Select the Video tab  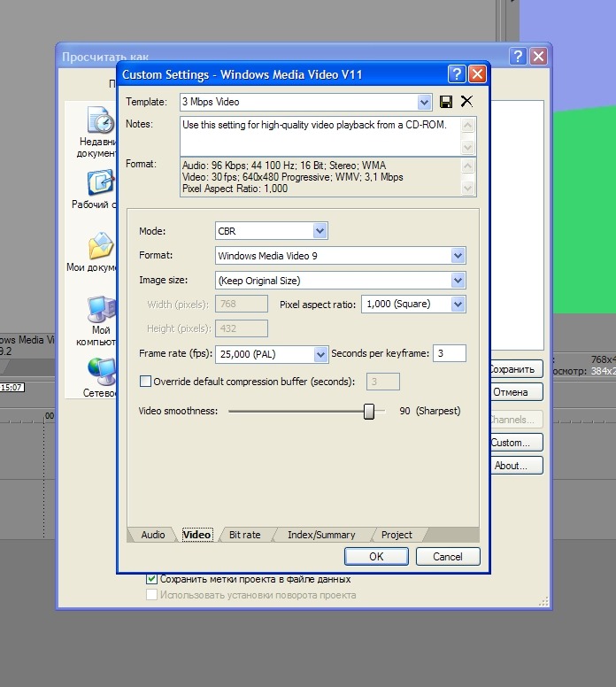click(x=197, y=535)
